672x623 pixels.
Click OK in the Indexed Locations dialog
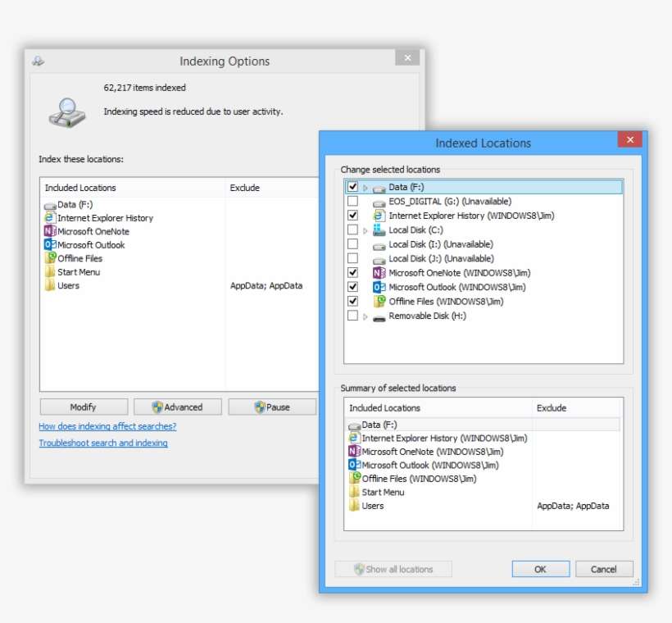tap(540, 569)
